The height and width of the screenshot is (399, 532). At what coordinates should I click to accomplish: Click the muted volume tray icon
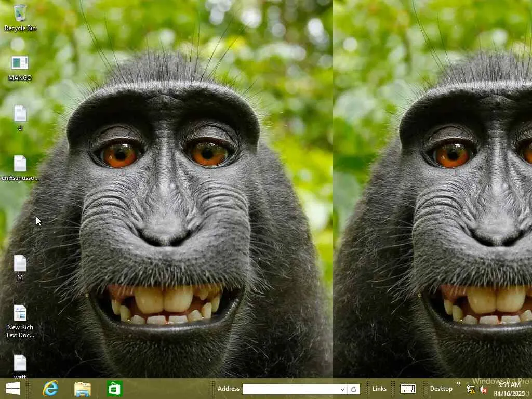point(483,390)
